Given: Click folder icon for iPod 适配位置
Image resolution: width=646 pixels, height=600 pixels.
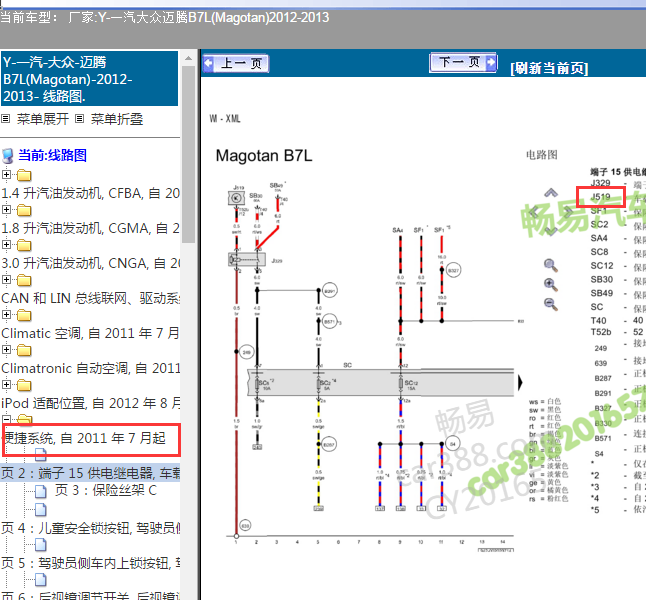Looking at the screenshot, I should pyautogui.click(x=24, y=386).
